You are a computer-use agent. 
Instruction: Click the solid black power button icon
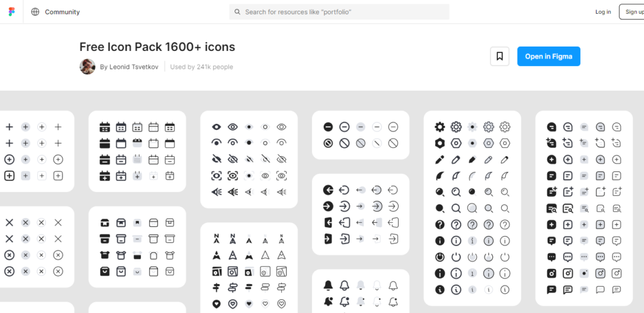tap(440, 257)
